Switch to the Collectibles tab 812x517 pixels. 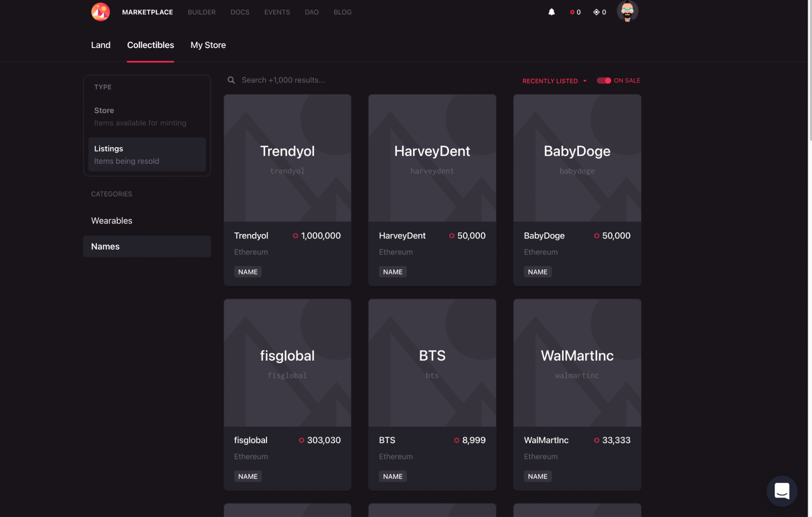[150, 45]
